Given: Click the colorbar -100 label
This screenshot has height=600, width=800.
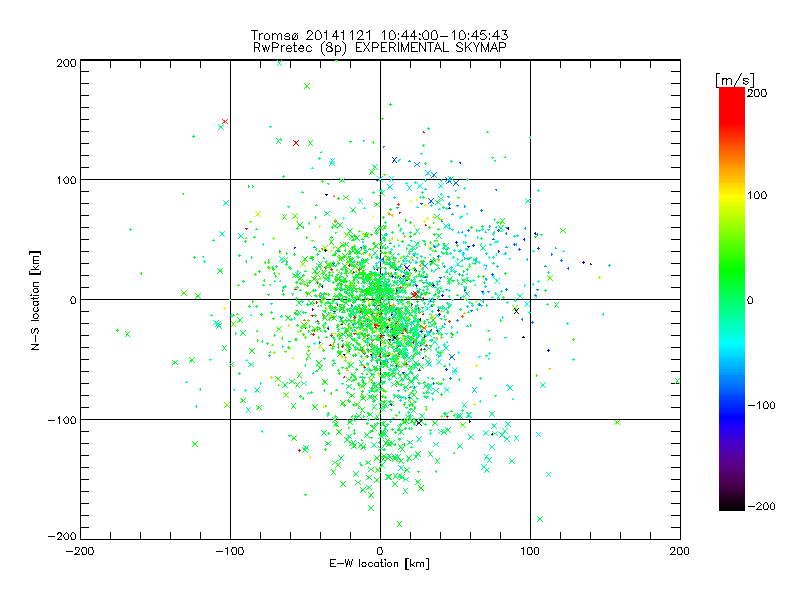Looking at the screenshot, I should click(x=761, y=405).
